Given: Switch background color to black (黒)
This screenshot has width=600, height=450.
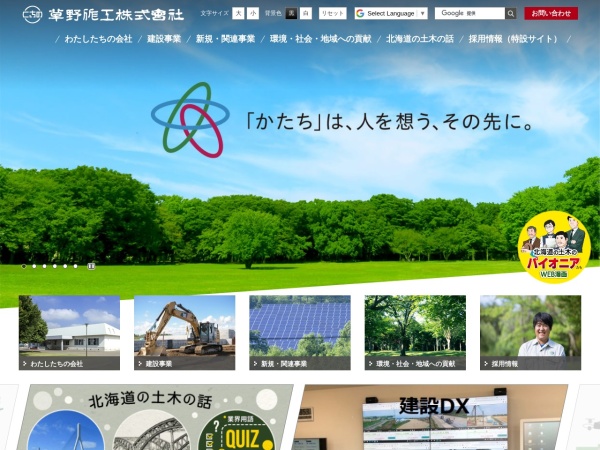Looking at the screenshot, I should click(x=291, y=13).
